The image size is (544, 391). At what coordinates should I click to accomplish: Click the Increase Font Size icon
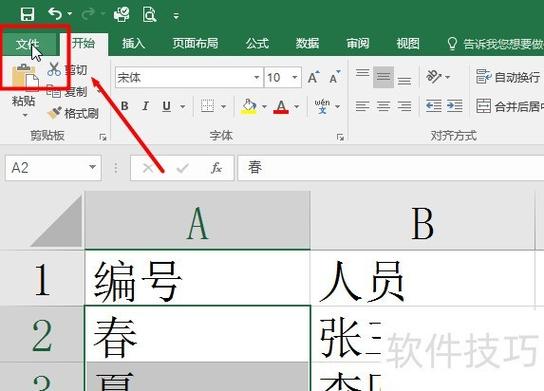click(314, 77)
